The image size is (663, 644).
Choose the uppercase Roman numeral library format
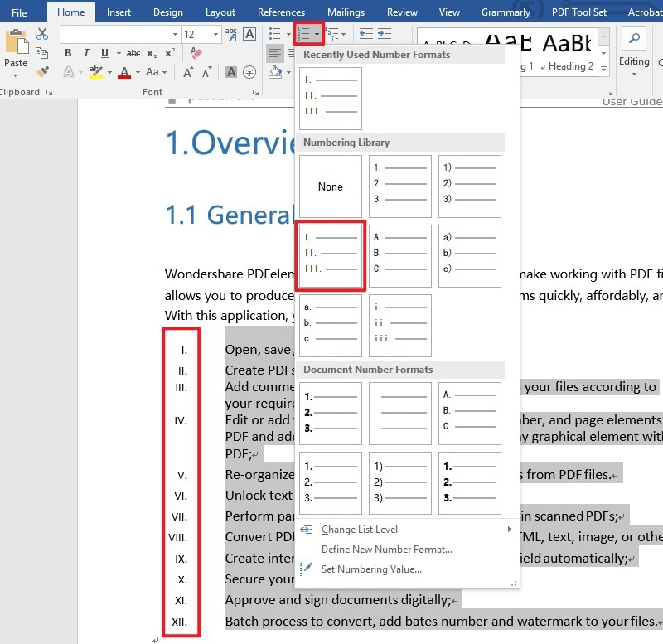coord(331,256)
